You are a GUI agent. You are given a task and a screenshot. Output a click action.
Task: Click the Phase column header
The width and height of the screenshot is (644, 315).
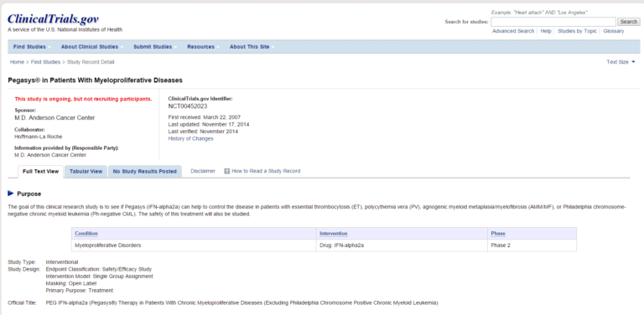(498, 234)
